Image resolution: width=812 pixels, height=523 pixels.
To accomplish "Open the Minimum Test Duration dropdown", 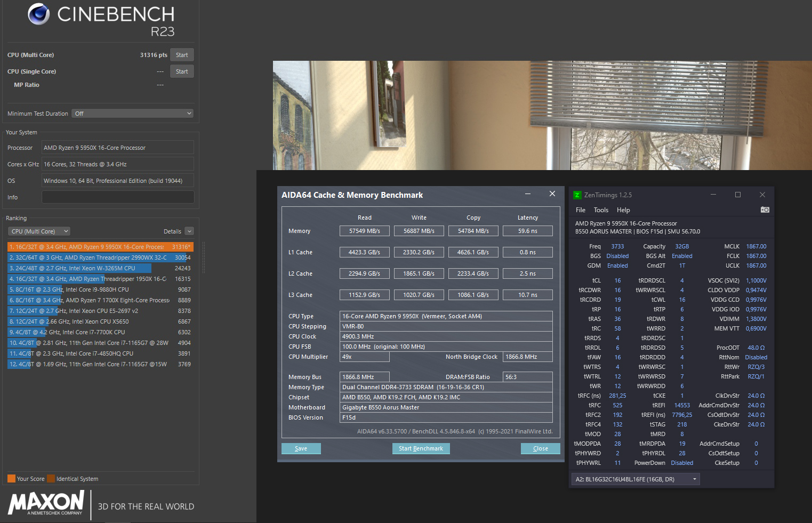I will [133, 114].
